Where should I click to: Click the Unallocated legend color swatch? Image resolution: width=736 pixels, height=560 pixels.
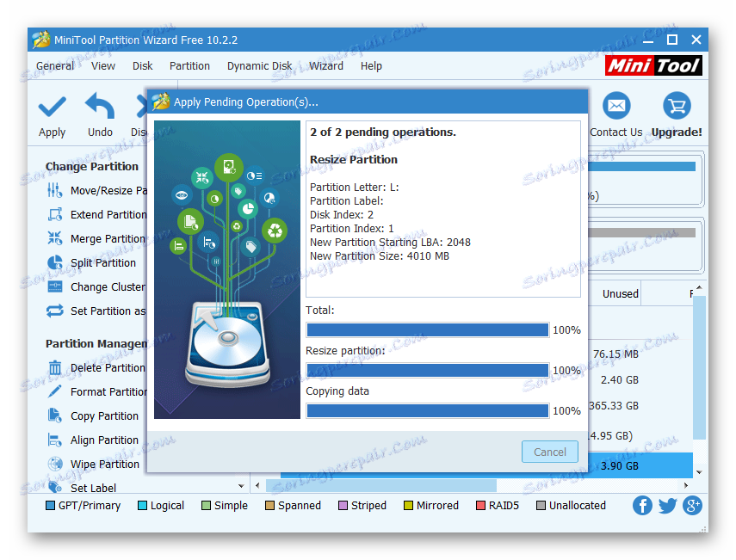coord(541,506)
